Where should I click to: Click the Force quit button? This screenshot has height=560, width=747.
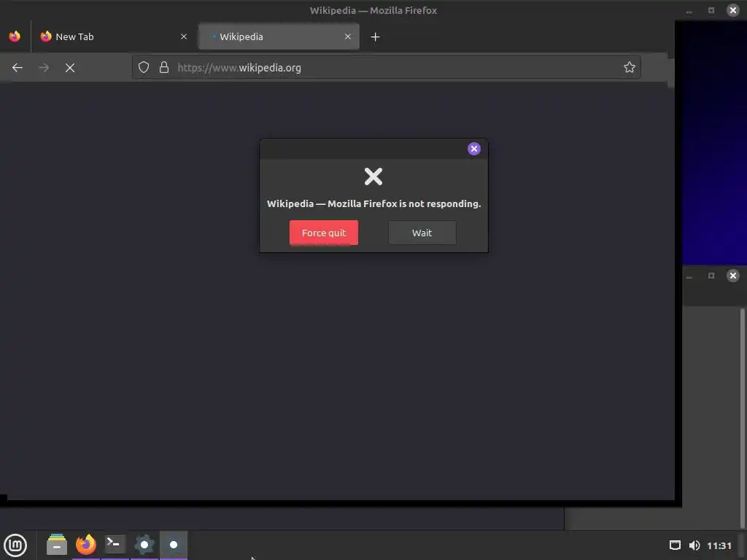click(323, 233)
